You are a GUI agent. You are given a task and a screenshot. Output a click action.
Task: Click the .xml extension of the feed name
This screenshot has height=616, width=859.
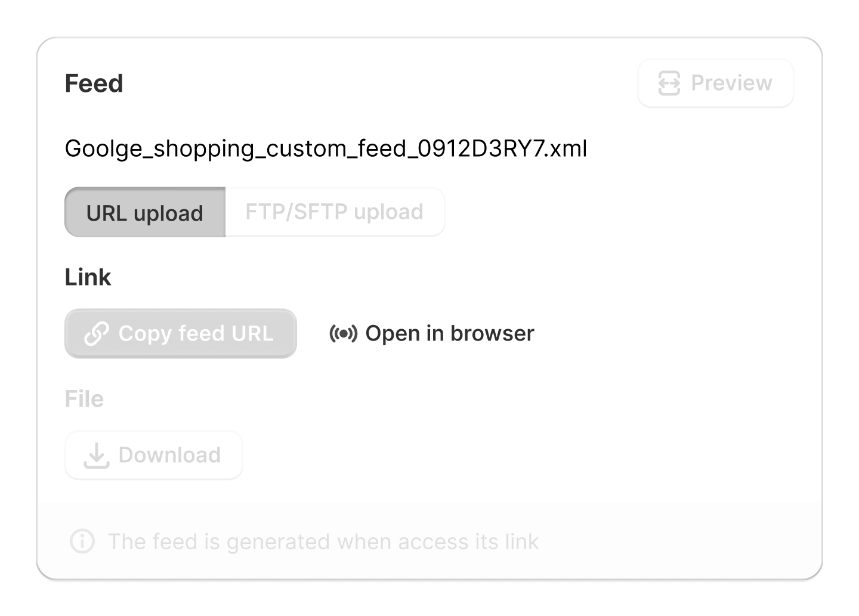(568, 148)
